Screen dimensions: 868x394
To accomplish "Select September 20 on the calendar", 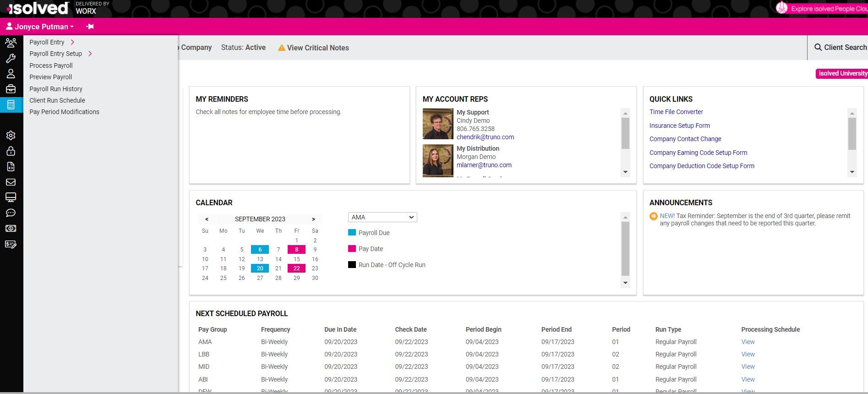I will pos(260,268).
